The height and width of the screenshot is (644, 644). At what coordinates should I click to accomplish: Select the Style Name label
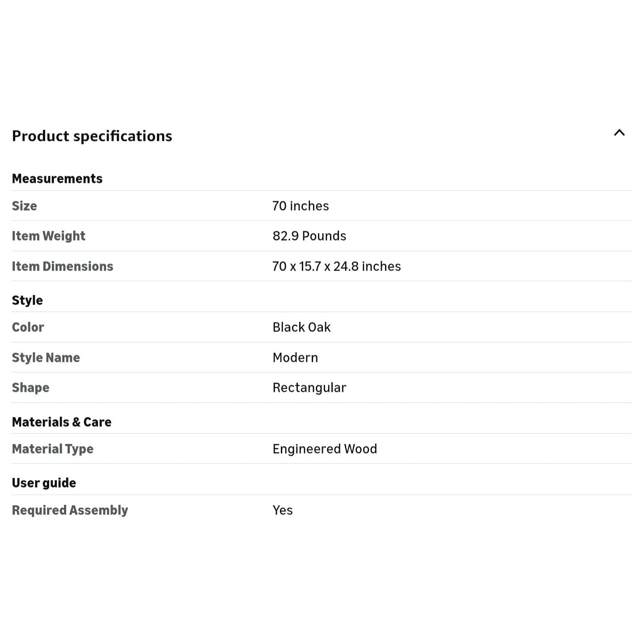pyautogui.click(x=46, y=357)
